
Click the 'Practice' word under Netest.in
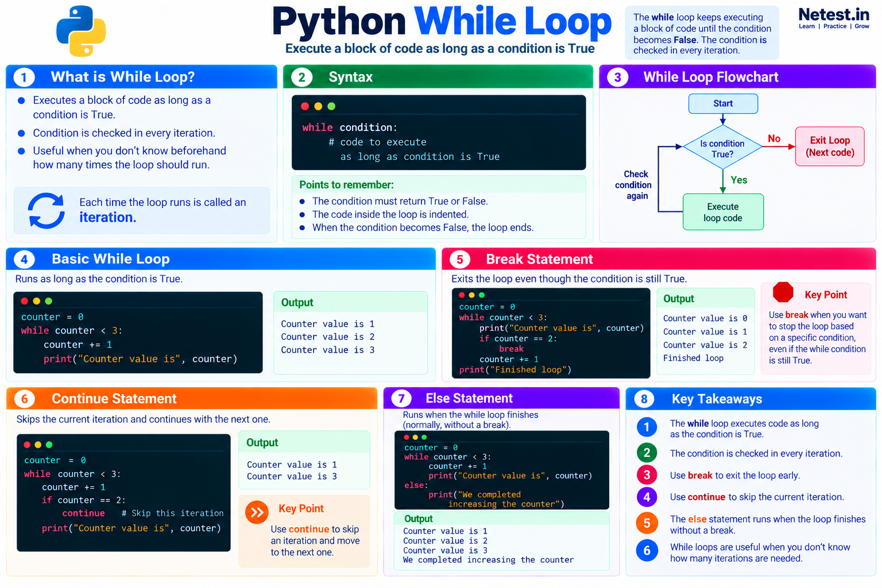[835, 26]
